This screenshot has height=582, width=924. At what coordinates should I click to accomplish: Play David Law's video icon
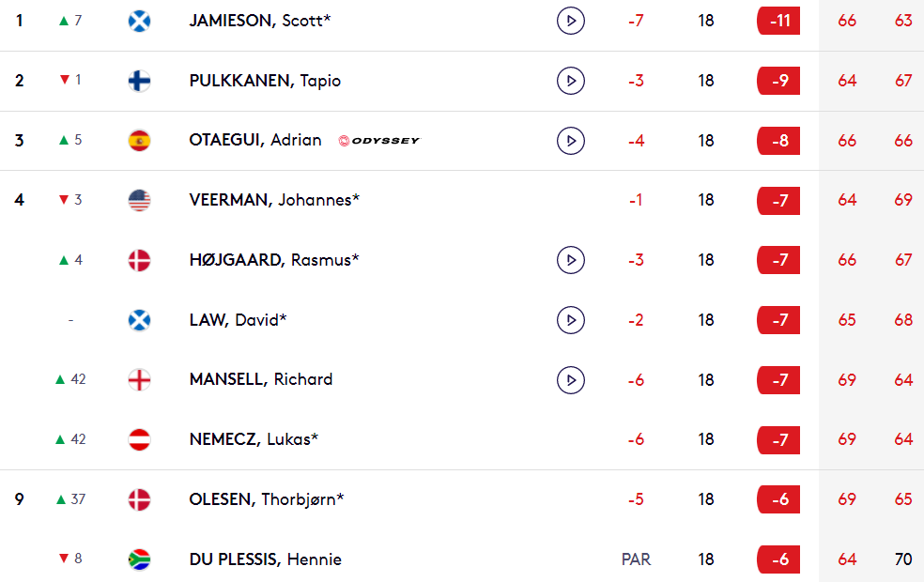point(570,320)
